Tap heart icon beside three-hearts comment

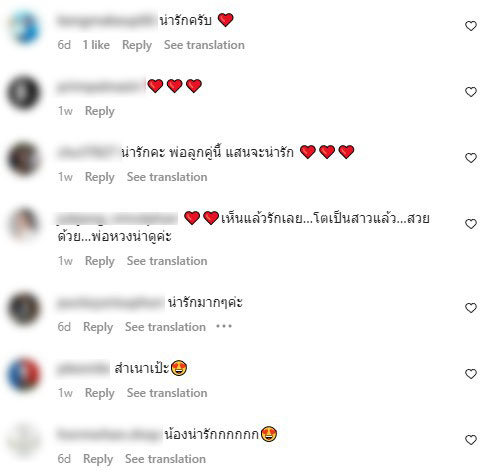tap(471, 92)
